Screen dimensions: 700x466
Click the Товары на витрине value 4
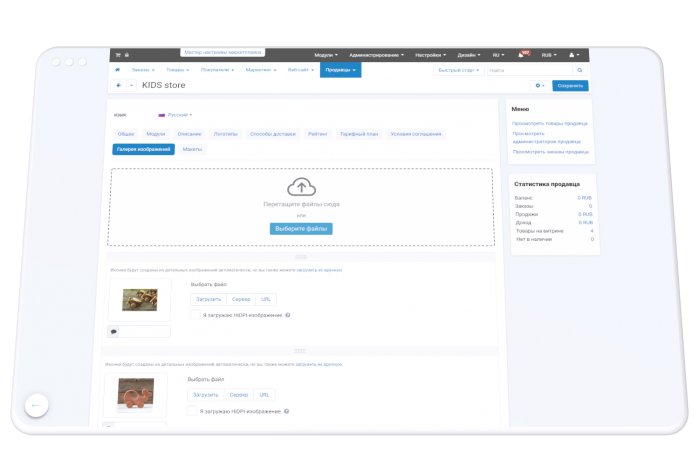[592, 231]
